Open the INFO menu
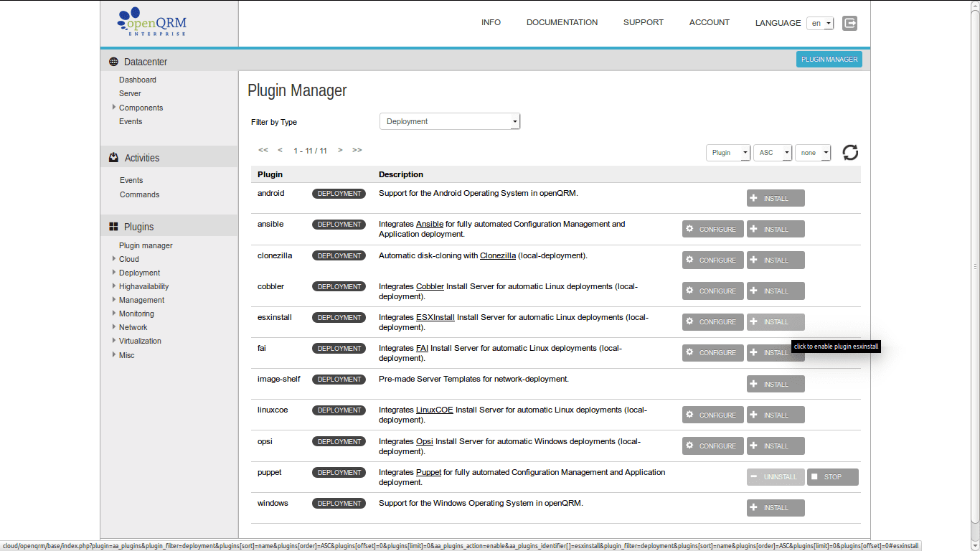The image size is (980, 551). pyautogui.click(x=491, y=22)
